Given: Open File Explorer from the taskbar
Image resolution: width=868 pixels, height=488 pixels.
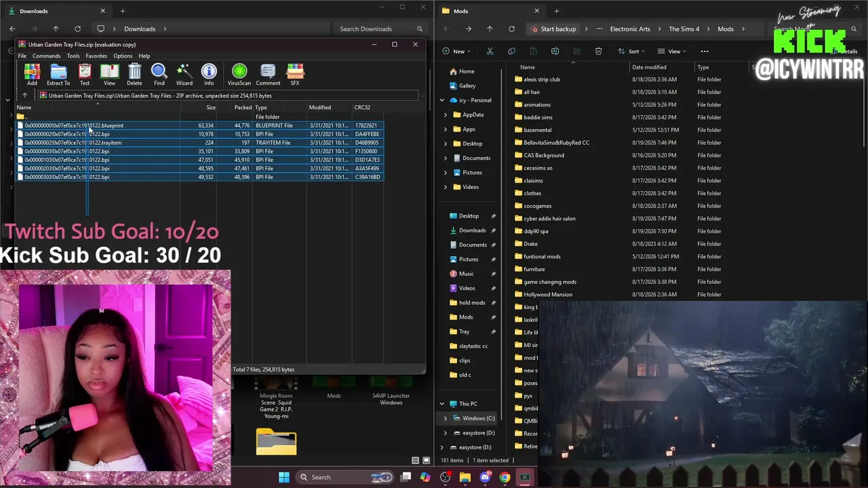Looking at the screenshot, I should (x=465, y=477).
